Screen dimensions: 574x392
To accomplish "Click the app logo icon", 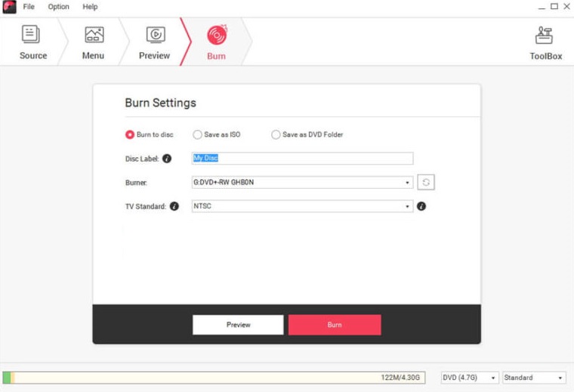I will [x=9, y=7].
